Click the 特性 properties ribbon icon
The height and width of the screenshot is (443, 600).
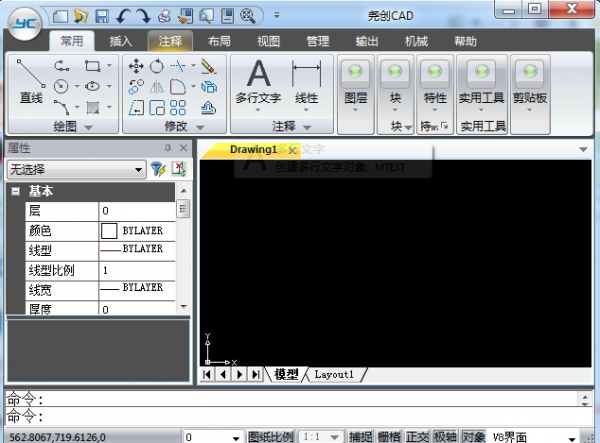(x=435, y=82)
